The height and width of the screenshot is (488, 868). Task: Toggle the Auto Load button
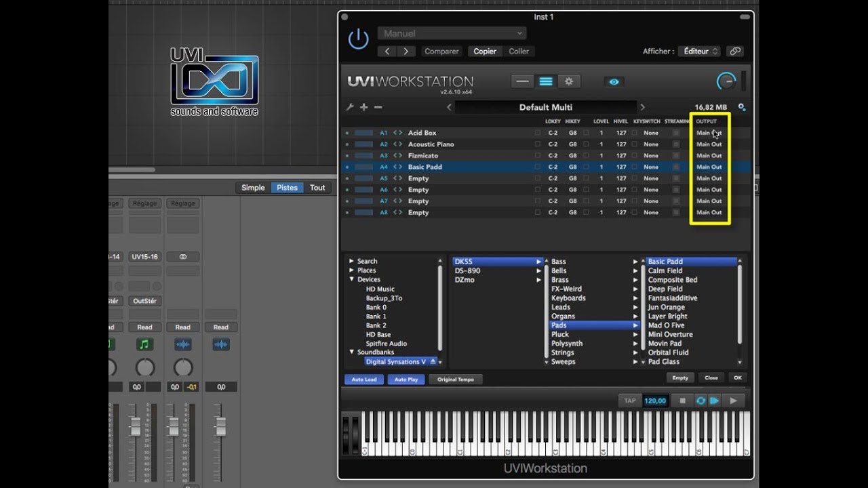[363, 380]
